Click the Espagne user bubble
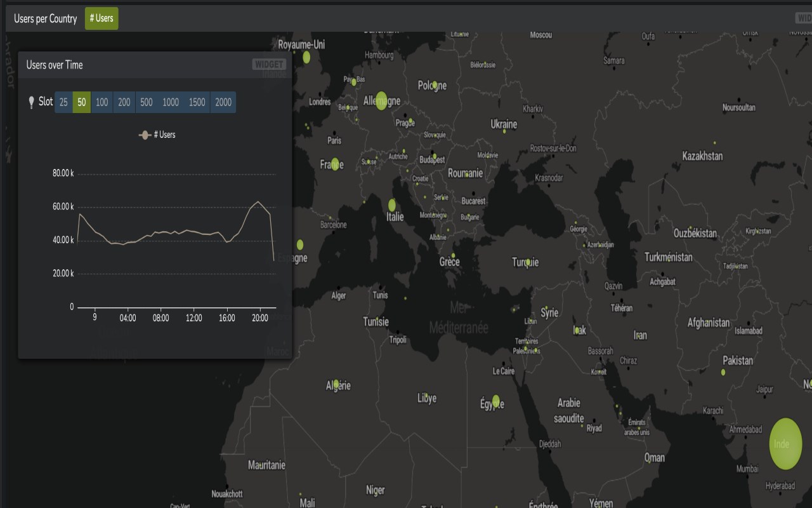Viewport: 812px width, 508px height. (300, 244)
